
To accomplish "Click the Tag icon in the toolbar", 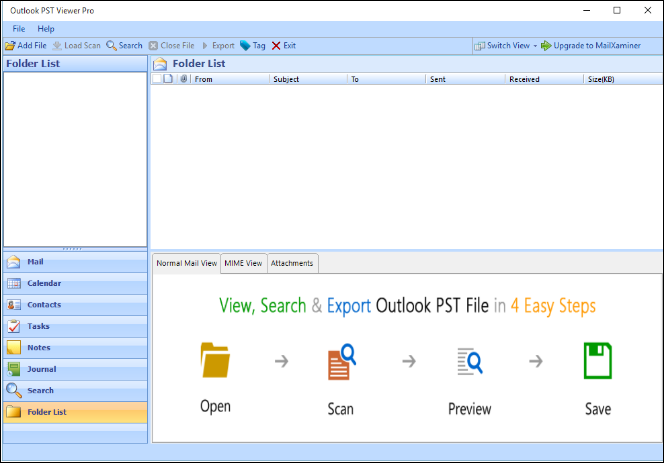I will [x=245, y=45].
